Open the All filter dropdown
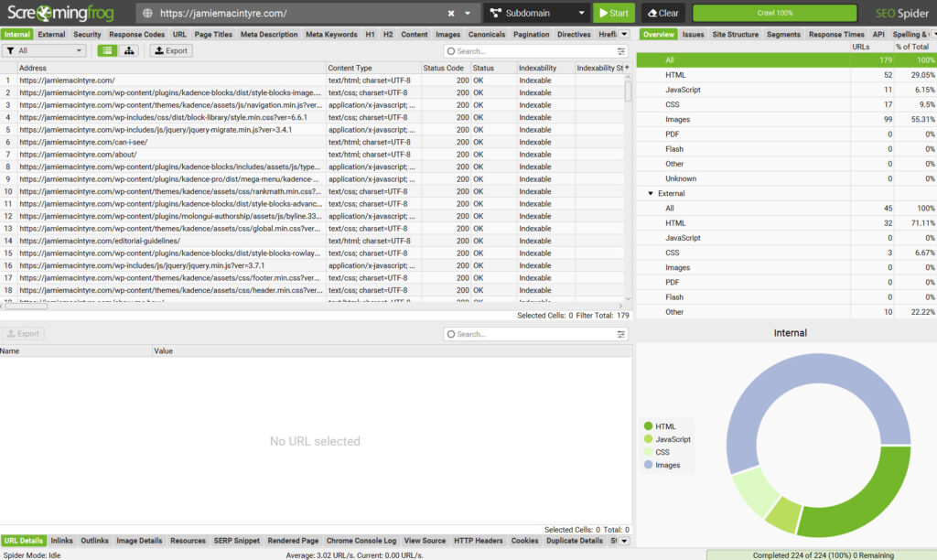 click(44, 51)
